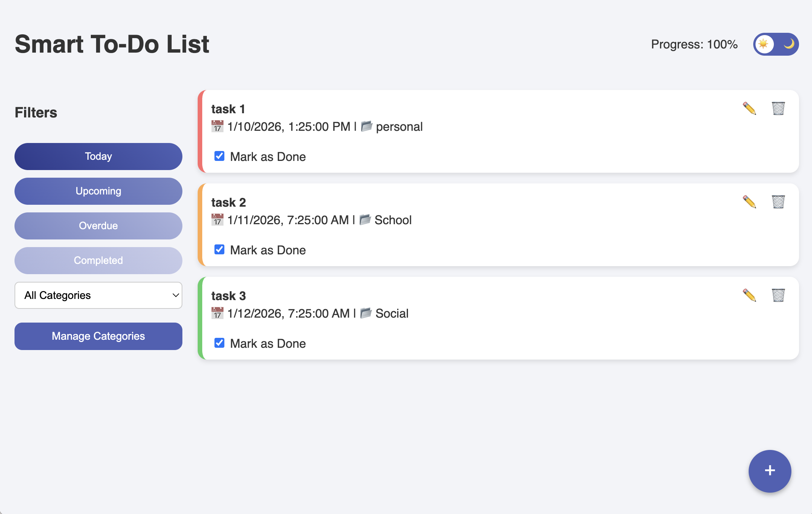This screenshot has width=812, height=514.
Task: Click the Progress 100% indicator
Action: tap(694, 44)
